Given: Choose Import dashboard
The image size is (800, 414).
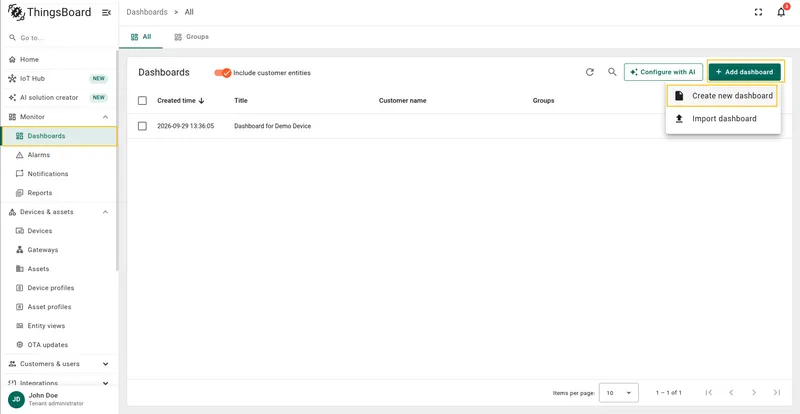Looking at the screenshot, I should tap(723, 118).
